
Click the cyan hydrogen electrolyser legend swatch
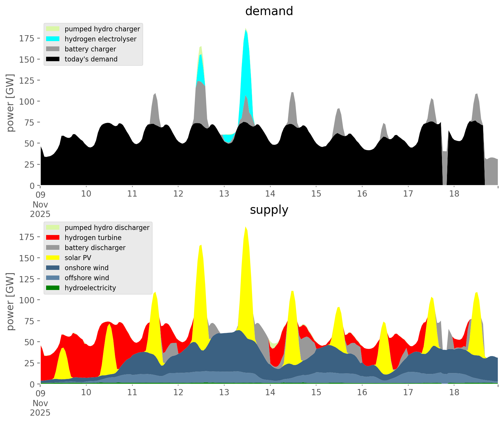click(53, 39)
